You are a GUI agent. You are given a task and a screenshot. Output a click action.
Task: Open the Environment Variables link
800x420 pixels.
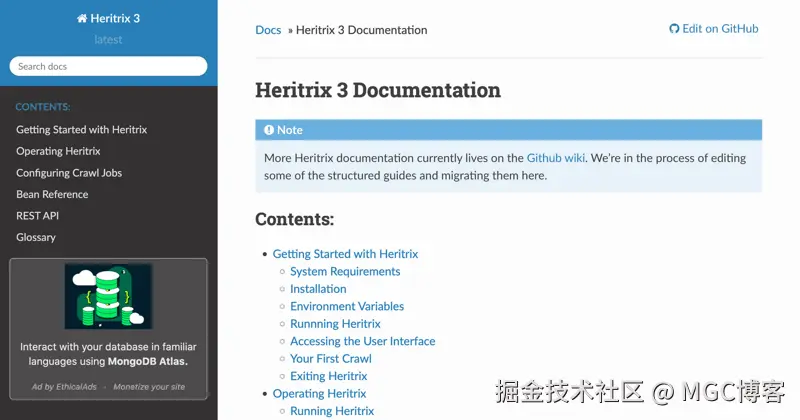point(347,306)
